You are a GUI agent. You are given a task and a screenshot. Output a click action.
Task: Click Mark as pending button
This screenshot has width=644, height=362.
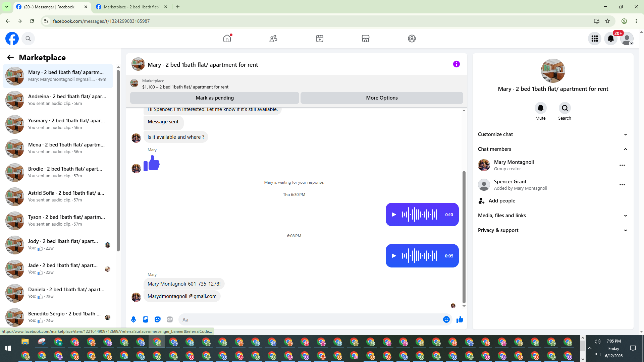pos(215,98)
